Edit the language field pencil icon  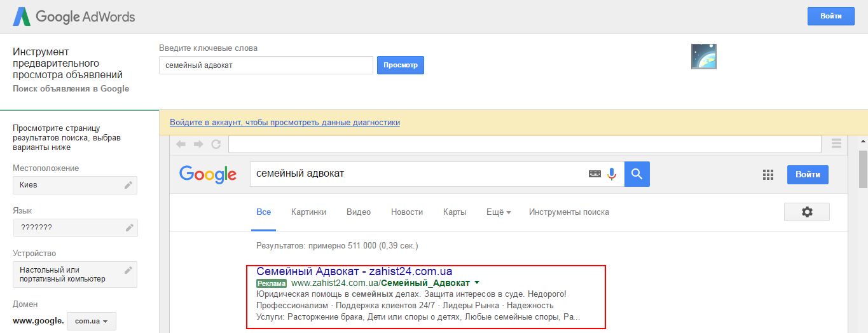(129, 228)
